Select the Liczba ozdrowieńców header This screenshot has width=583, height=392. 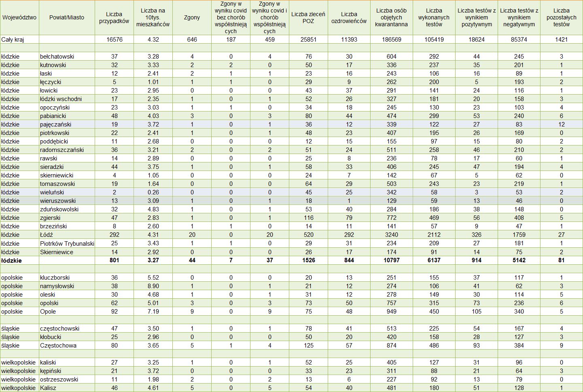tap(349, 17)
